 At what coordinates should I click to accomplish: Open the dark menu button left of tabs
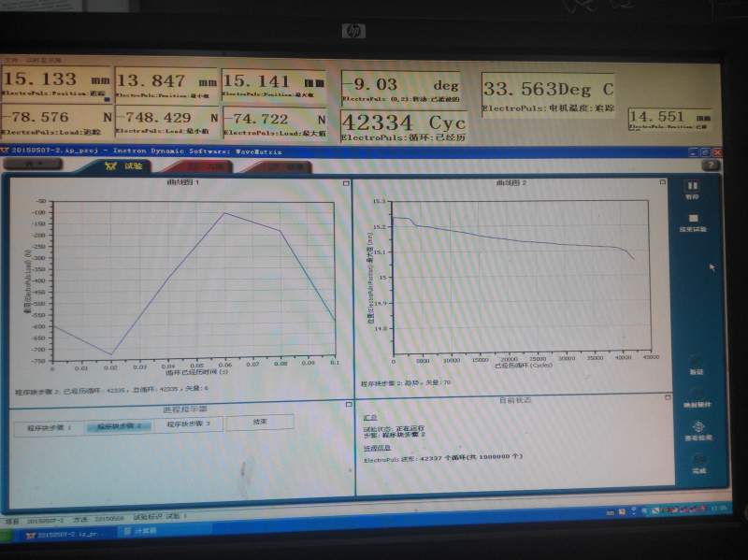coord(33,165)
